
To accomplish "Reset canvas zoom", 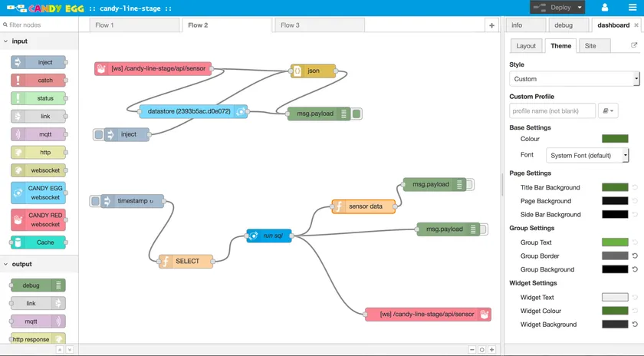I will [481, 349].
